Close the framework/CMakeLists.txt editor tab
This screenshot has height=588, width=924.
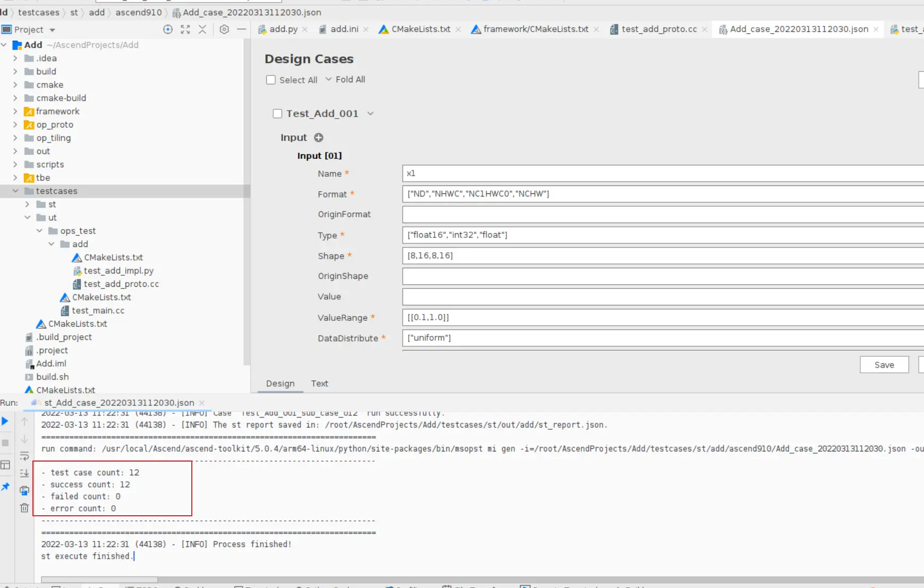point(596,30)
